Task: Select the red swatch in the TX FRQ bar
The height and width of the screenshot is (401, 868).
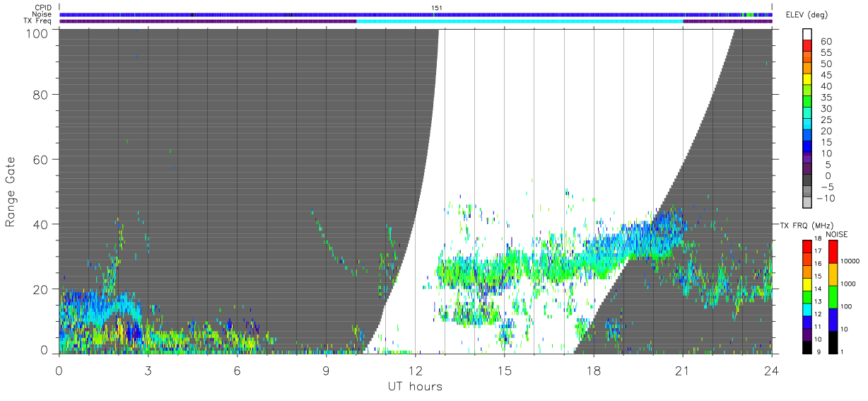Action: point(808,246)
